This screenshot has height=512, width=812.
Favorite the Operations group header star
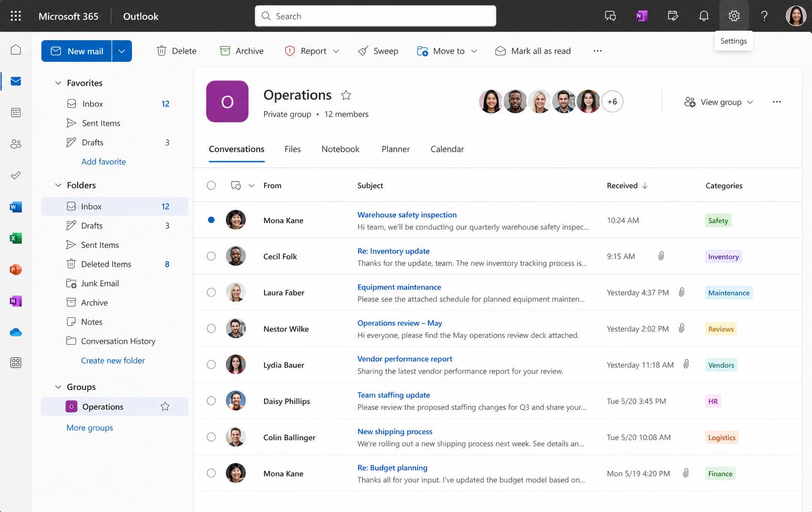coord(346,95)
